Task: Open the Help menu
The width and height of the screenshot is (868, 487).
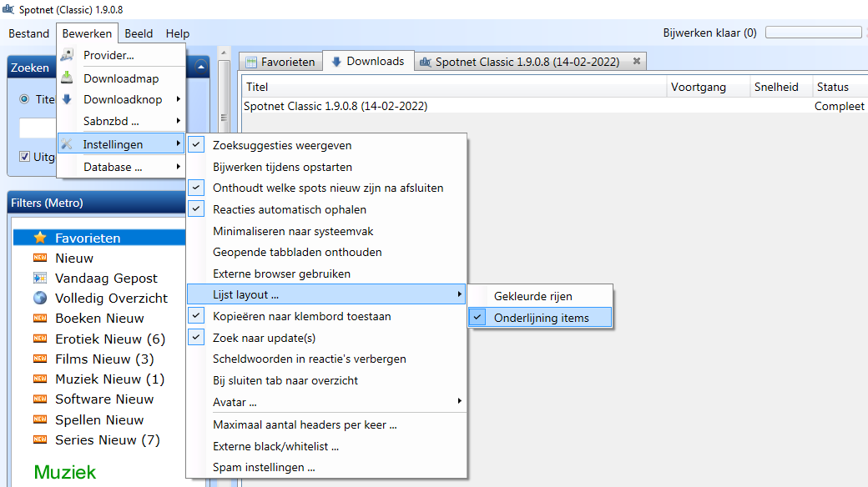Action: point(177,33)
